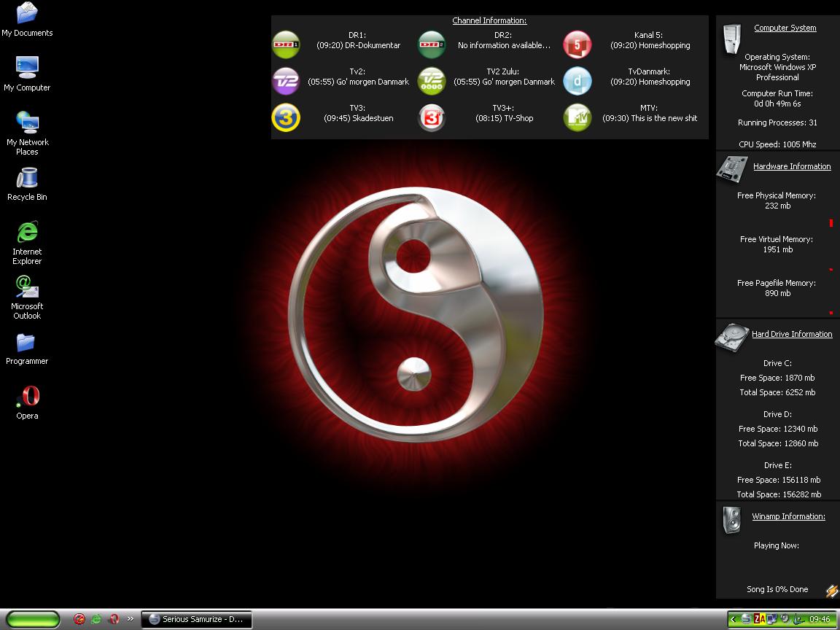Click 'Computer Run Time' value 0d 0h 49m 6s
The width and height of the screenshot is (840, 630).
[x=777, y=104]
